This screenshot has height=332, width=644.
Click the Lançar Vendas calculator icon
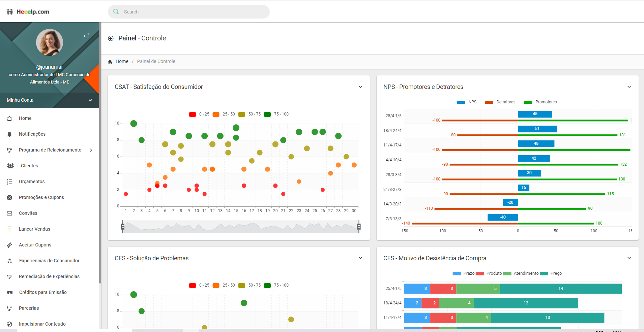(x=9, y=229)
